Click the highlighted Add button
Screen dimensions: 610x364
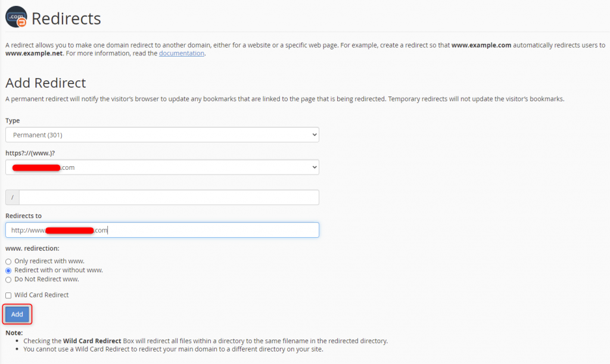(x=17, y=314)
